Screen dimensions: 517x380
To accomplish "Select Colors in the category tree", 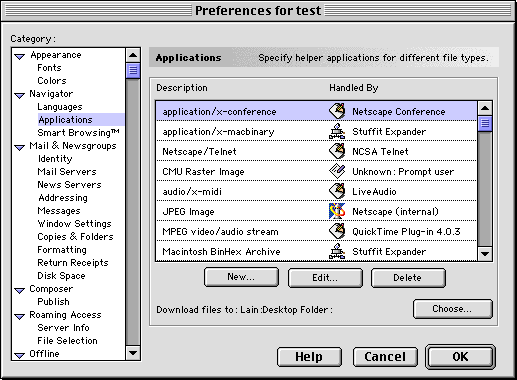I will pos(52,81).
